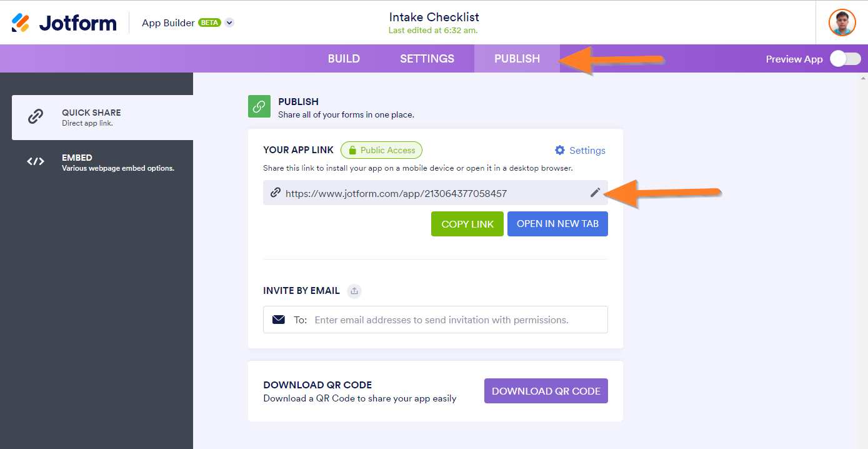Click the Download QR Code button
Viewport: 868px width, 449px height.
click(546, 391)
